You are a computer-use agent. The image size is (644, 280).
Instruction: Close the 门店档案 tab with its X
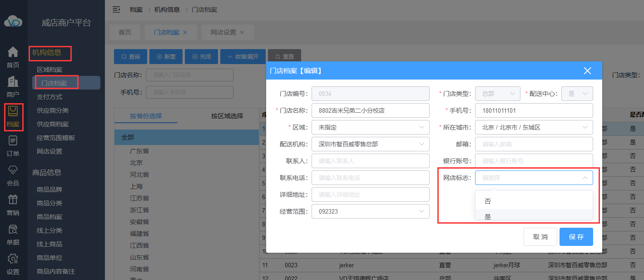[185, 32]
